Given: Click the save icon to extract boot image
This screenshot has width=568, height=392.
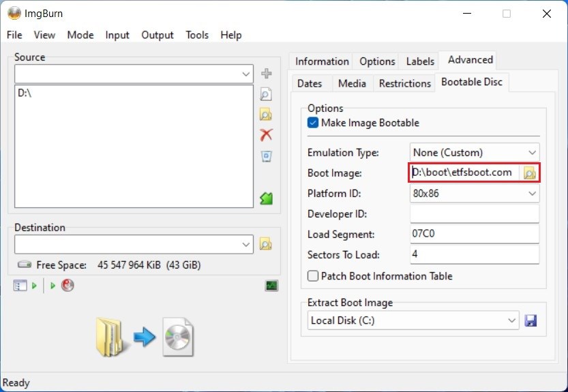Looking at the screenshot, I should tap(531, 320).
